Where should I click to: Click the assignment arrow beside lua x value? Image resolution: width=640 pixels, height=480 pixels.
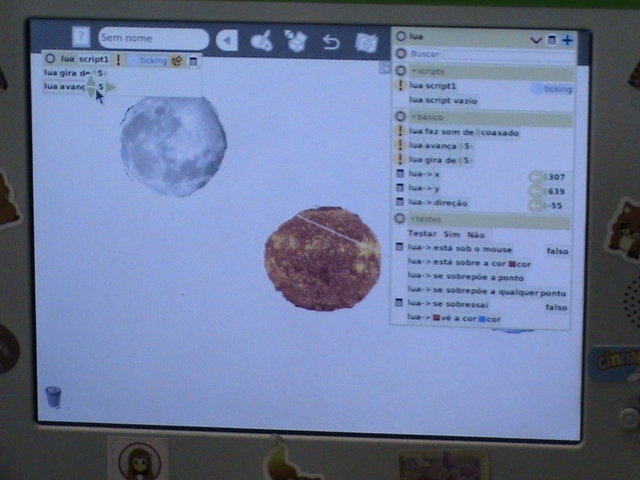tap(536, 176)
